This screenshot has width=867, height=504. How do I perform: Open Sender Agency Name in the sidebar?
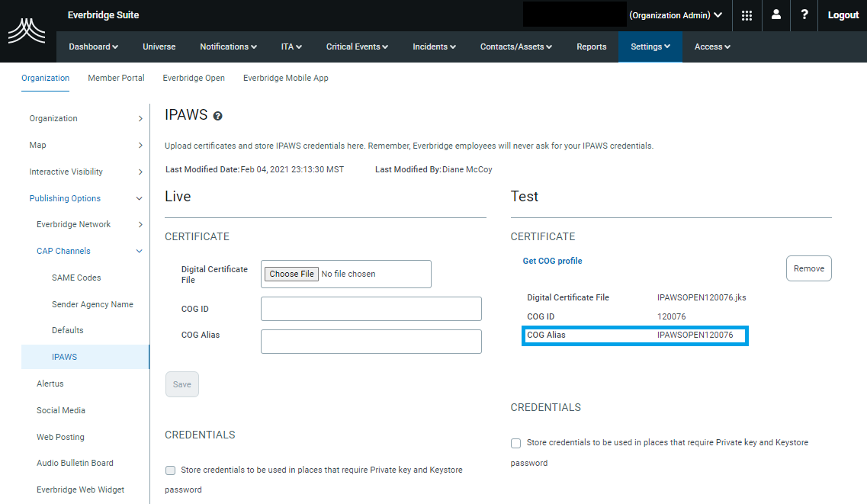(x=92, y=304)
